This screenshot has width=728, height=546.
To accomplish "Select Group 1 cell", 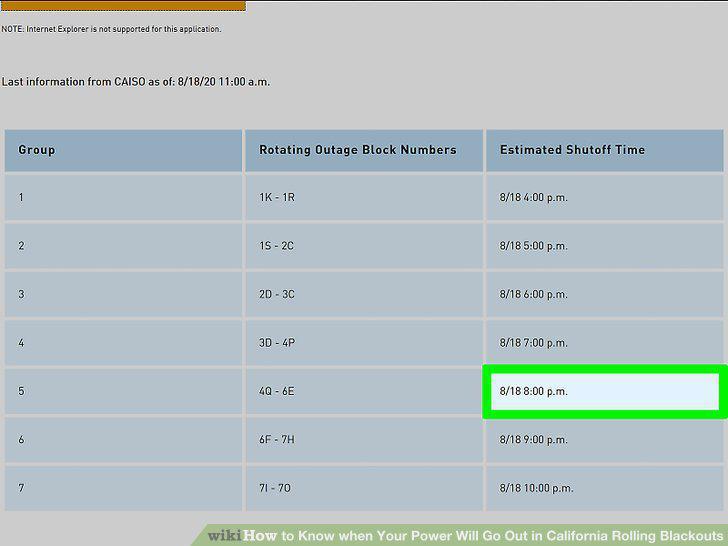I will [x=124, y=197].
